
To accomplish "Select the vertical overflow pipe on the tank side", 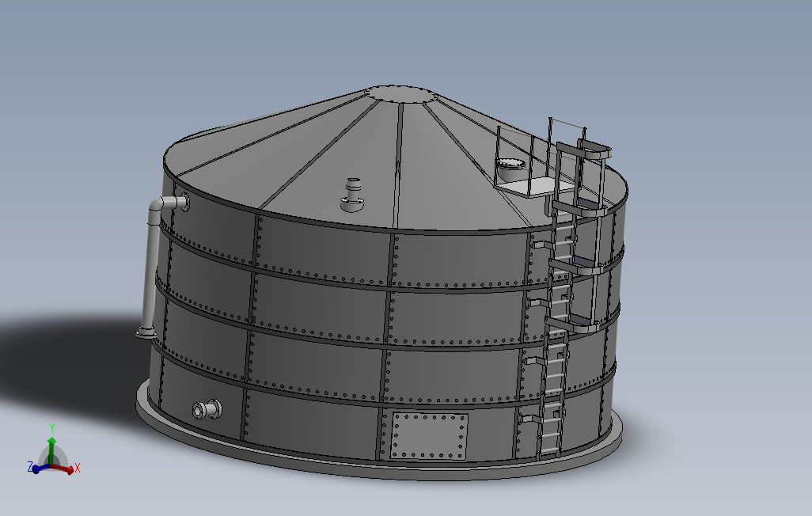I will [x=150, y=267].
